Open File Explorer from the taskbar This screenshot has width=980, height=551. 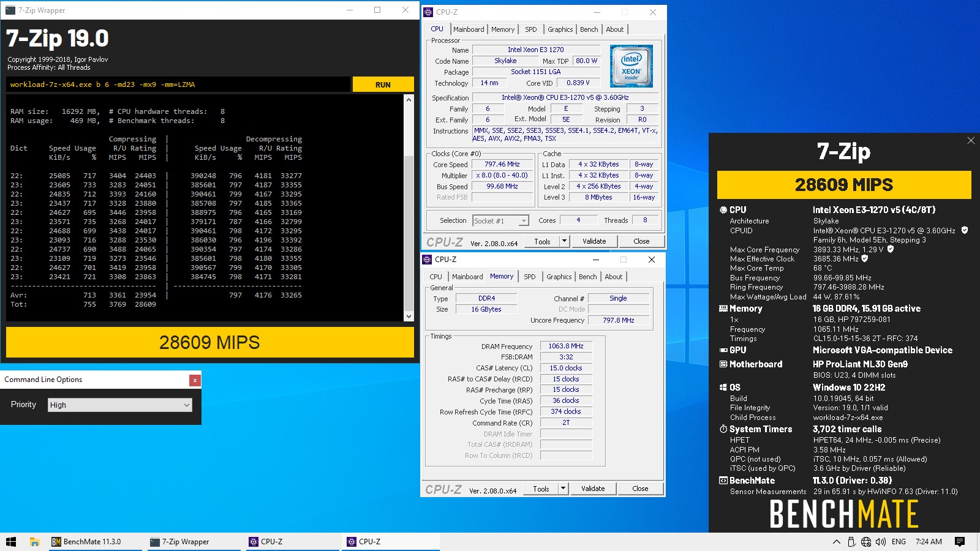35,542
